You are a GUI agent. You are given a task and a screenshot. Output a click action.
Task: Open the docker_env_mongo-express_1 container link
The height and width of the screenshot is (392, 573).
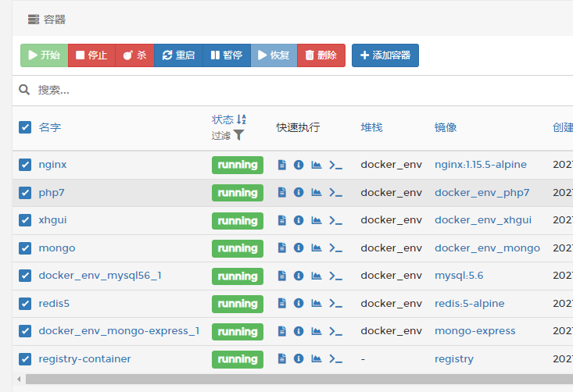tap(119, 331)
